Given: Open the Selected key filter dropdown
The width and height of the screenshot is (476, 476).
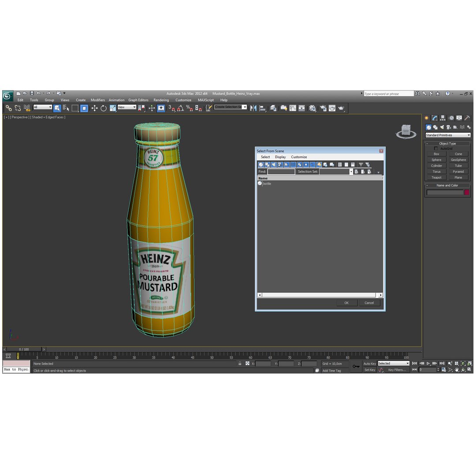Looking at the screenshot, I should point(394,363).
